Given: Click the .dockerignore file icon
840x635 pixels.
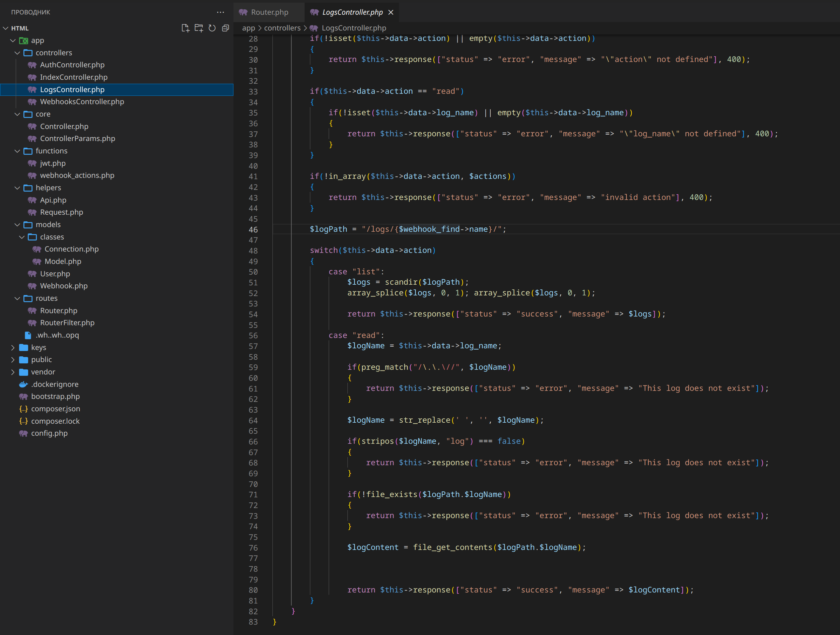Looking at the screenshot, I should click(x=23, y=384).
